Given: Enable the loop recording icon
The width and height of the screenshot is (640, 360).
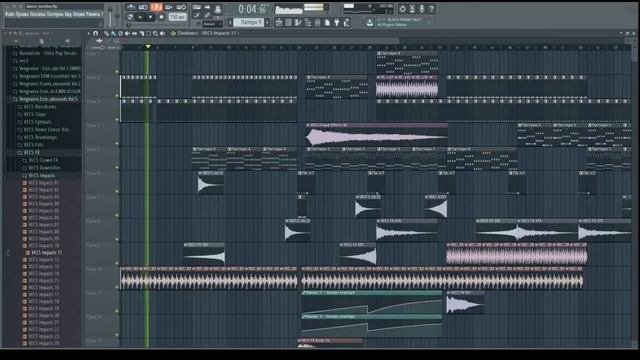Looking at the screenshot, I should [x=181, y=7].
